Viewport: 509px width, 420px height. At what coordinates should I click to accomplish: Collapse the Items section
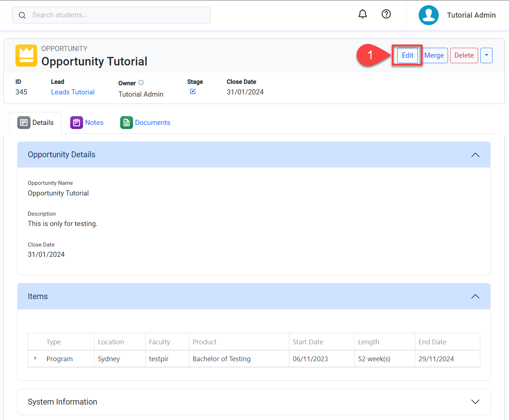click(475, 297)
